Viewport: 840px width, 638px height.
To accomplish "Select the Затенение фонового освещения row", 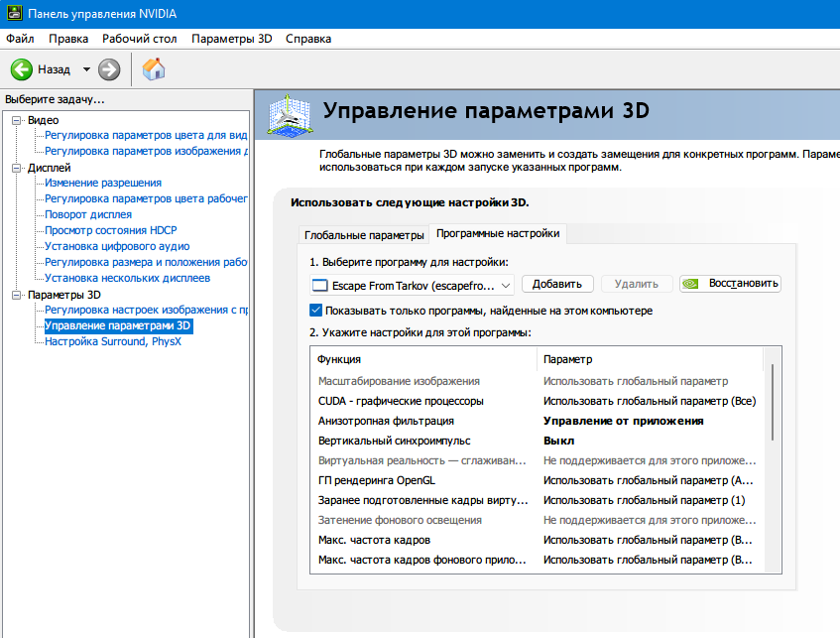I will 537,520.
